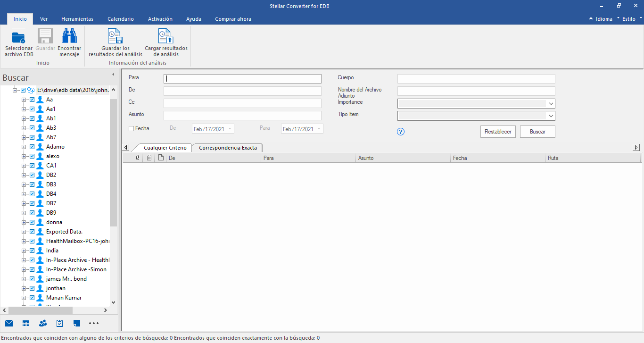The height and width of the screenshot is (343, 644).
Task: Uncheck the alexo mailbox checkbox
Action: (32, 156)
